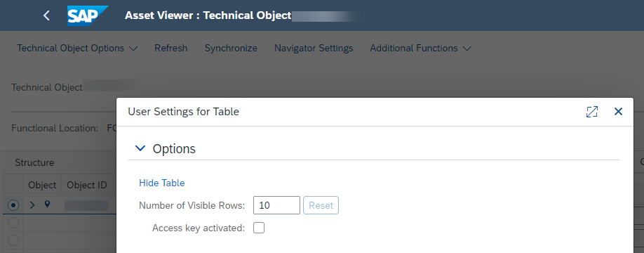Select the third row radio button

13,240
